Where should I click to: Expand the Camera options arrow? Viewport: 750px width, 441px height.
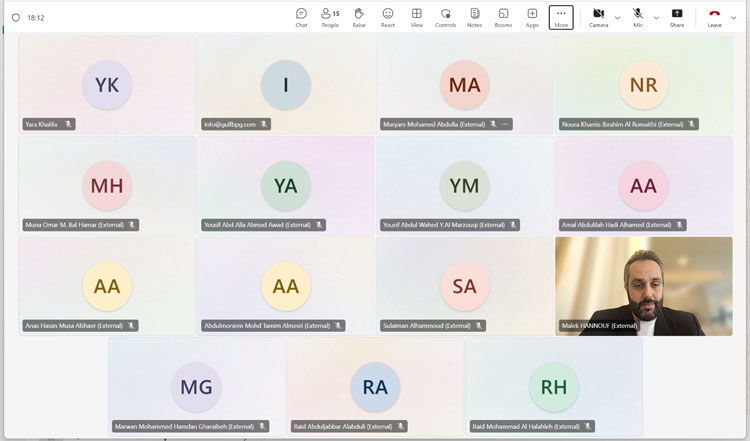pyautogui.click(x=617, y=18)
